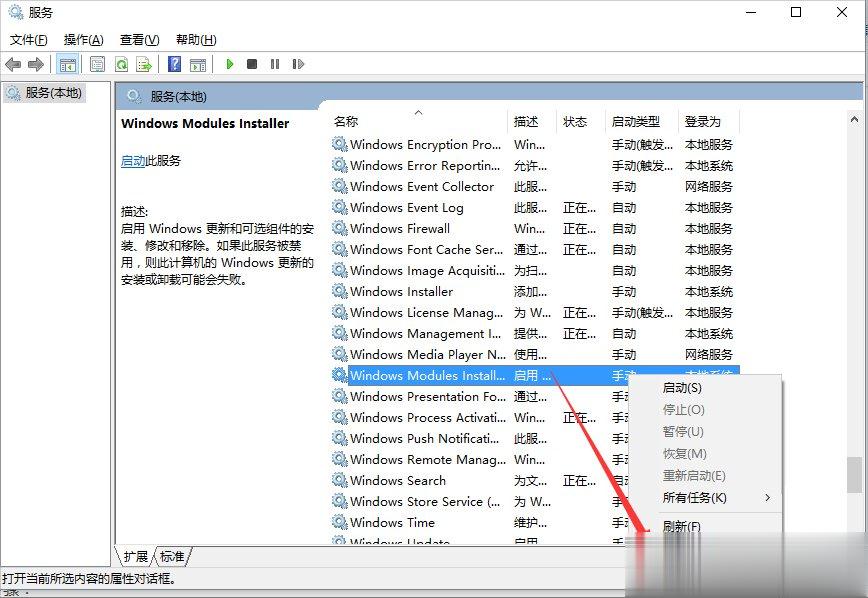The image size is (868, 598).
Task: Click the blue Help toolbar icon
Action: click(x=174, y=64)
